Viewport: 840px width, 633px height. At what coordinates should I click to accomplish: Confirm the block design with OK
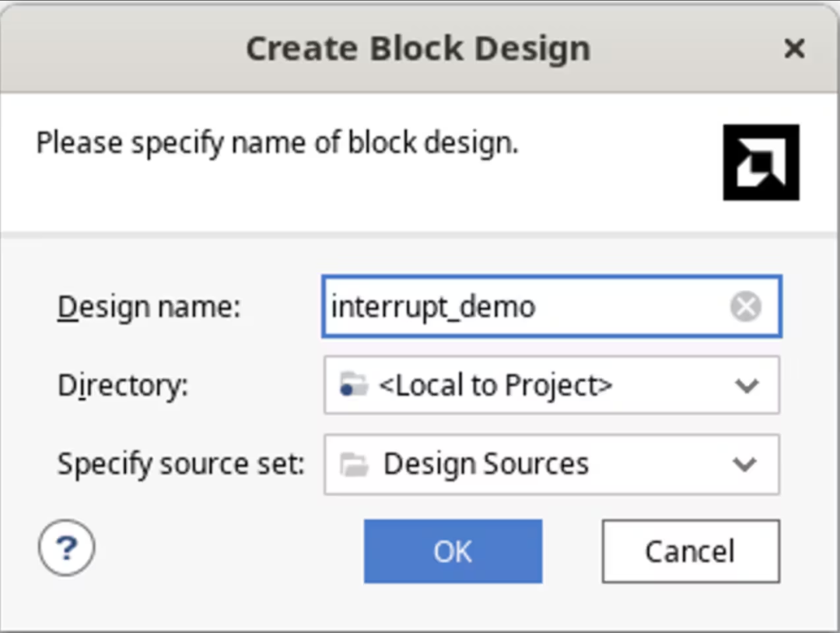point(453,551)
